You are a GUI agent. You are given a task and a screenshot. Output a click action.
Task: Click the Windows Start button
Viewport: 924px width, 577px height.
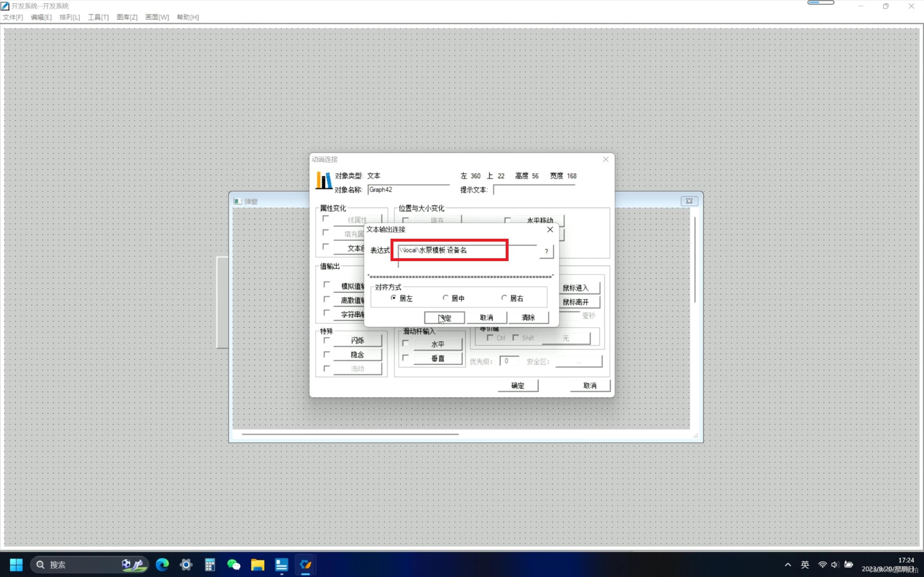16,564
